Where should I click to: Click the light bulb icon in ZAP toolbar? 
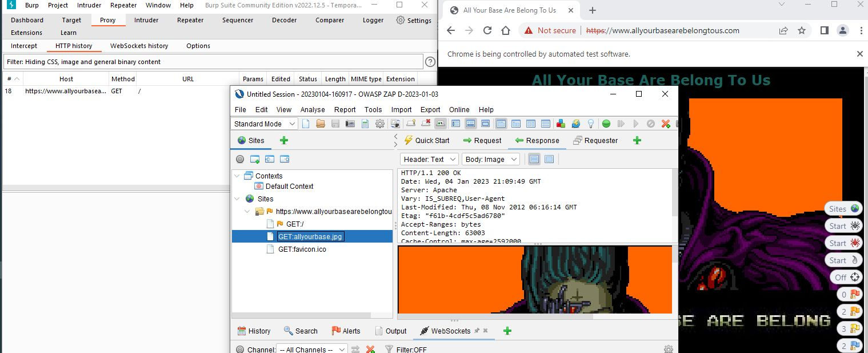pyautogui.click(x=590, y=124)
